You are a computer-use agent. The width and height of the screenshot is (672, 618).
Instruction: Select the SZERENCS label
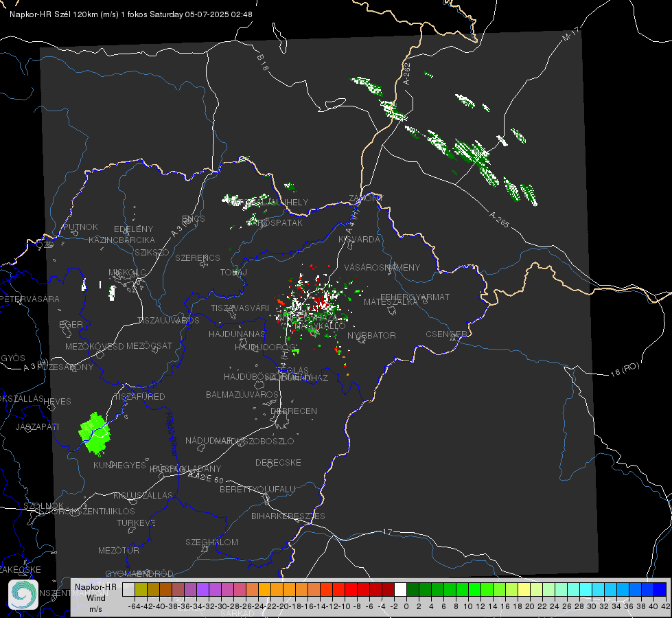tap(198, 257)
